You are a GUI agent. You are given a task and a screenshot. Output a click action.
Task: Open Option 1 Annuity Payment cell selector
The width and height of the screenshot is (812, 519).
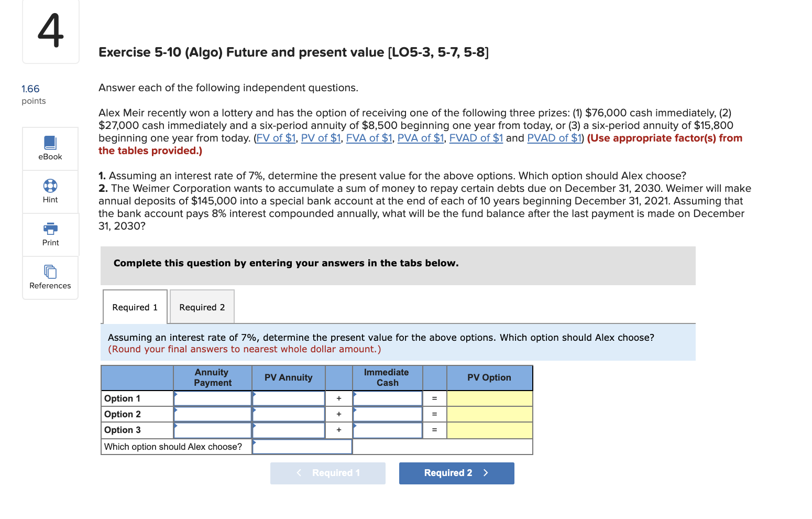[212, 398]
